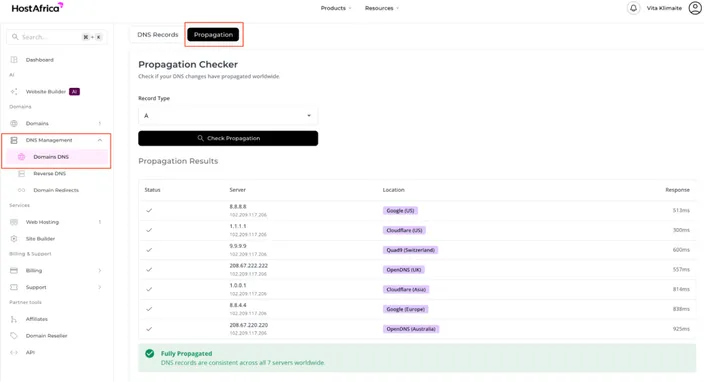704x382 pixels.
Task: Click the Affiliates icon
Action: click(14, 319)
